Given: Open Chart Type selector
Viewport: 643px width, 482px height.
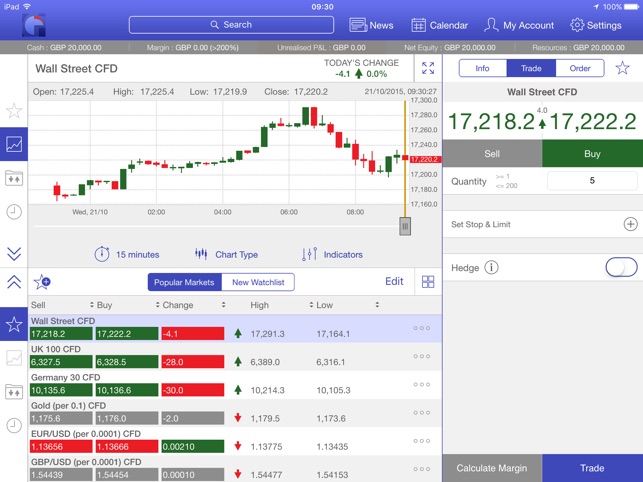Looking at the screenshot, I should [226, 254].
